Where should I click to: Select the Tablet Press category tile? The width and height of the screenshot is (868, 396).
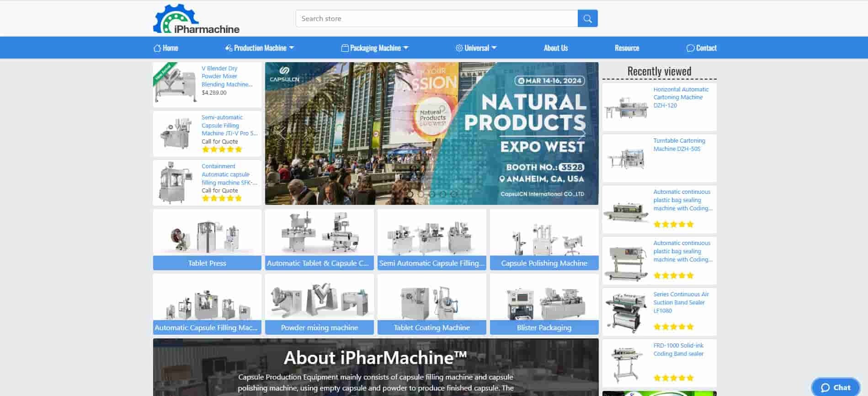tap(207, 240)
